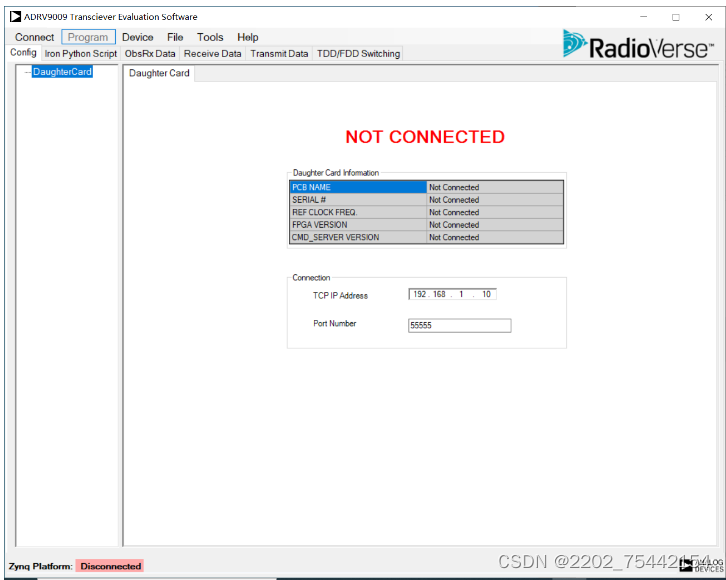Screen dimensions: 726x580
Task: Click the Analog Devices title bar icon
Action: pos(15,17)
